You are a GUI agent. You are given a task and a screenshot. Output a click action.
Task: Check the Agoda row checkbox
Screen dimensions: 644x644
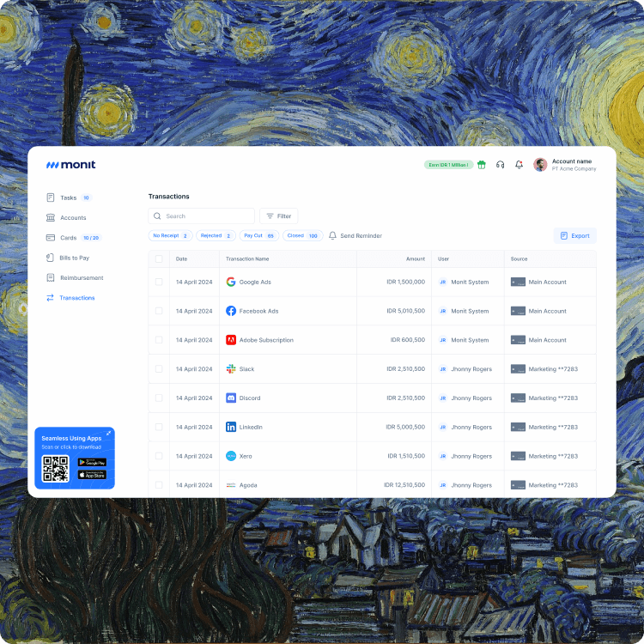[x=159, y=485]
